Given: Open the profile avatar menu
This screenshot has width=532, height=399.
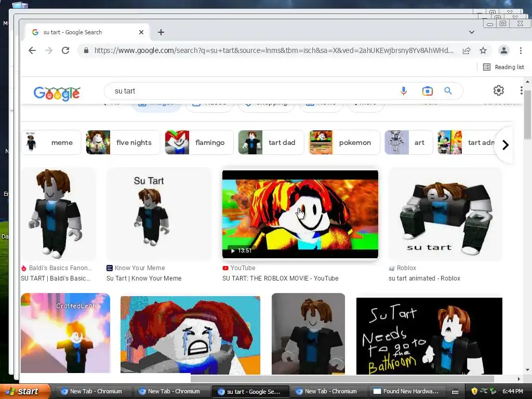Looking at the screenshot, I should click(504, 50).
